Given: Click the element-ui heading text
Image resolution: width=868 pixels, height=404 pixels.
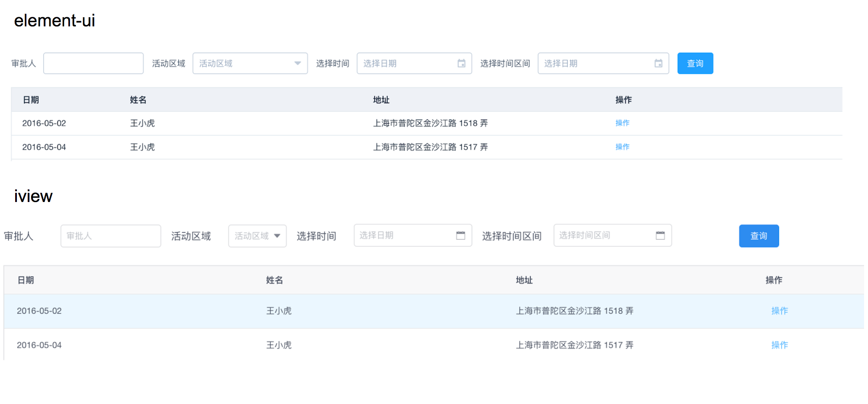Looking at the screenshot, I should pyautogui.click(x=55, y=20).
